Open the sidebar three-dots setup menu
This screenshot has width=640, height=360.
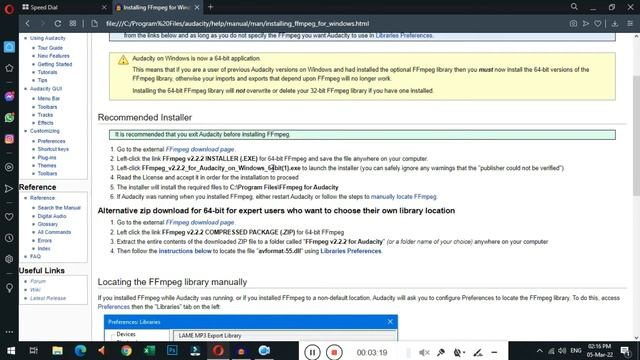[9, 332]
